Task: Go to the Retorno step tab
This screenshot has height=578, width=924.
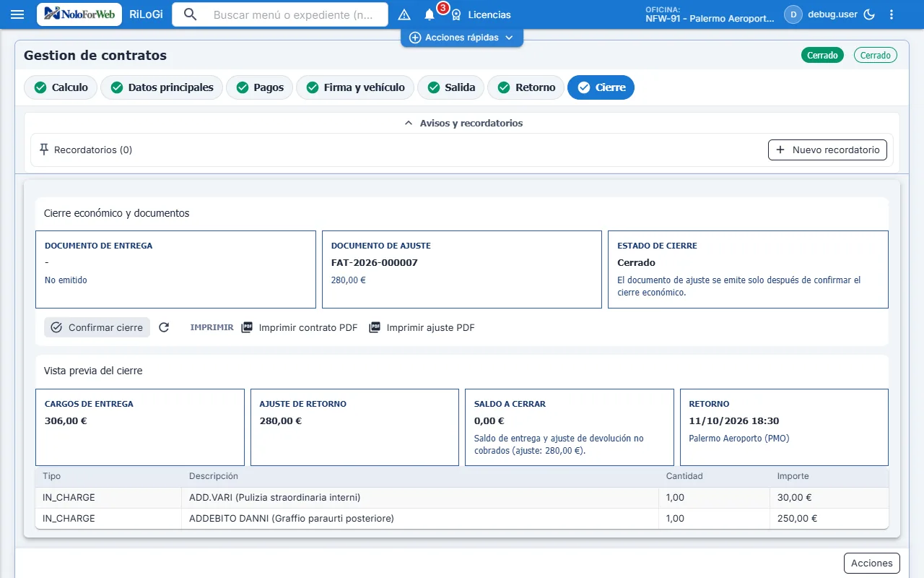Action: (x=526, y=87)
